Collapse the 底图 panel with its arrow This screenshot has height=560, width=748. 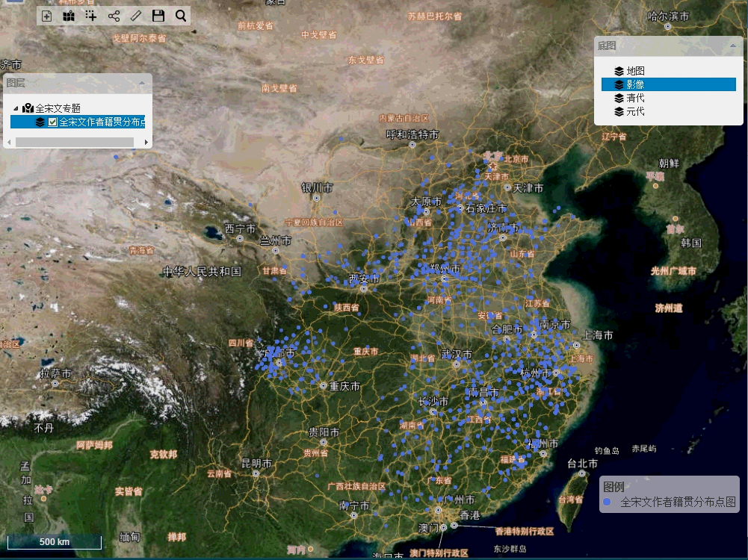click(x=733, y=46)
